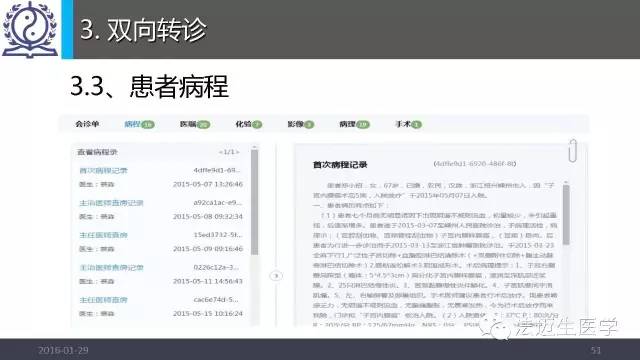Image resolution: width=640 pixels, height=360 pixels.
Task: Click the 1/1 page indicator
Action: coord(229,152)
